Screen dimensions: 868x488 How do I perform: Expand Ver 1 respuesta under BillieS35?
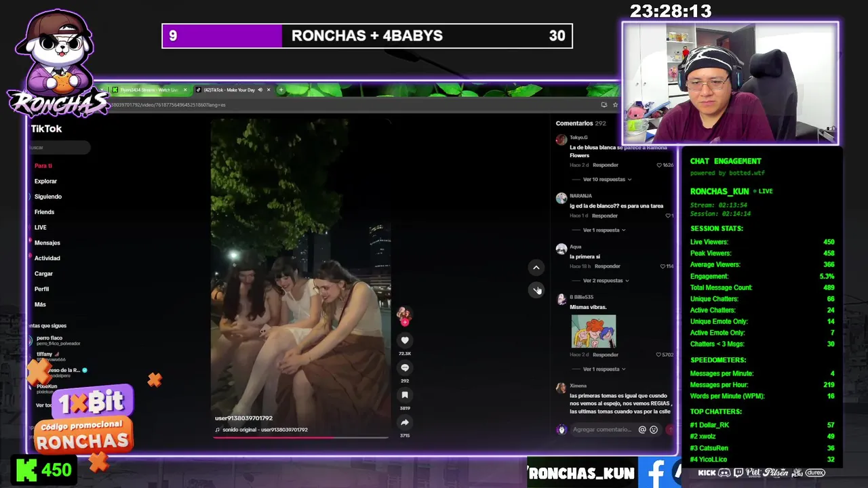pyautogui.click(x=604, y=369)
